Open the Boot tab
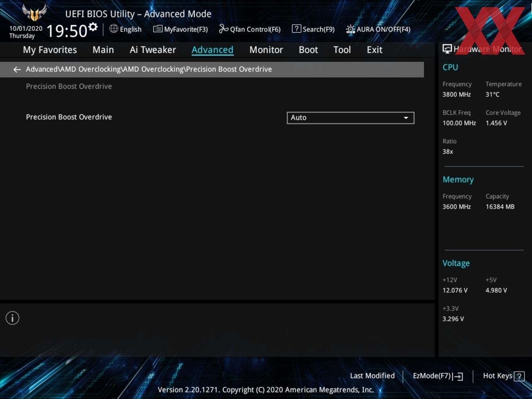The height and width of the screenshot is (399, 532). click(308, 50)
